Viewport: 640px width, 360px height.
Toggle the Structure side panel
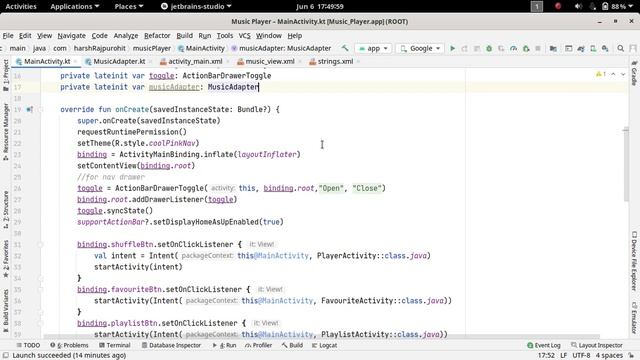[6, 209]
